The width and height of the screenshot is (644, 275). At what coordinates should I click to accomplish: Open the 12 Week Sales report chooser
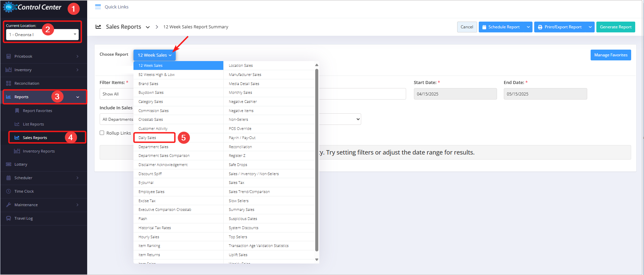click(154, 55)
